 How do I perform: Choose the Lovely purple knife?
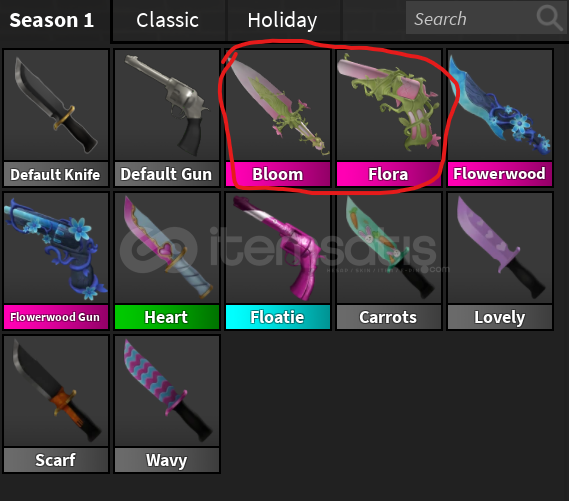[x=500, y=261]
